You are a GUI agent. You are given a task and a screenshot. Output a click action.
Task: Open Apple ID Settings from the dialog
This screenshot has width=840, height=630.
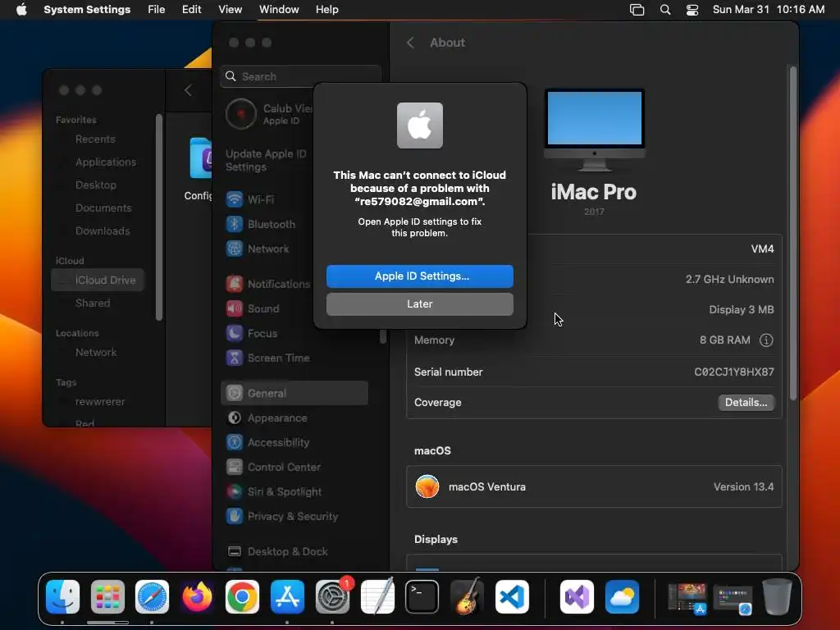(419, 276)
